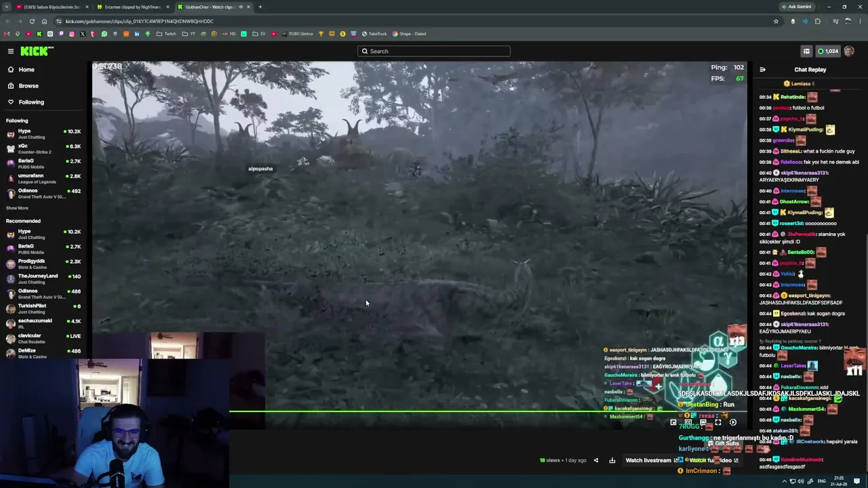
Task: Open recommended channel Prodigyddk
Action: coord(43,264)
